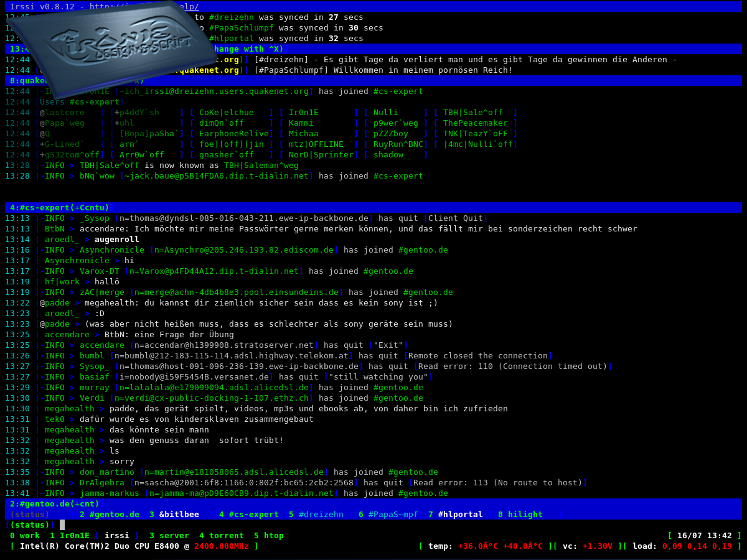Click tek0's 'kindersklaven zusammengebaut' message
Screen dimensions: 747x560
point(197,419)
